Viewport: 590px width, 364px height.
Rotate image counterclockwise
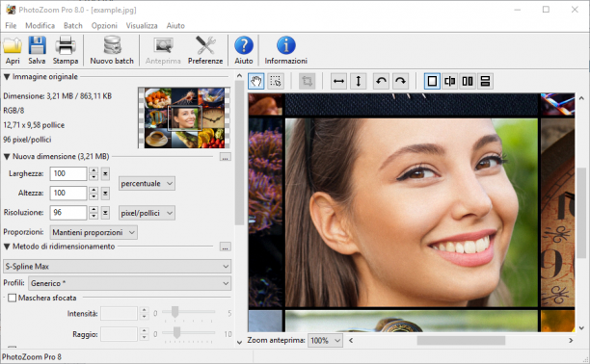[381, 81]
